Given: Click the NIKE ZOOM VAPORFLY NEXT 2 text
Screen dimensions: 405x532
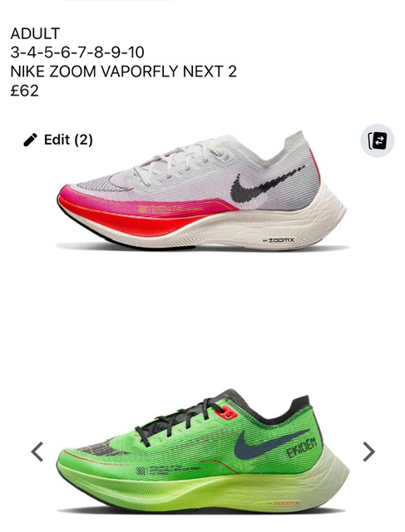Looking at the screenshot, I should pos(124,71).
